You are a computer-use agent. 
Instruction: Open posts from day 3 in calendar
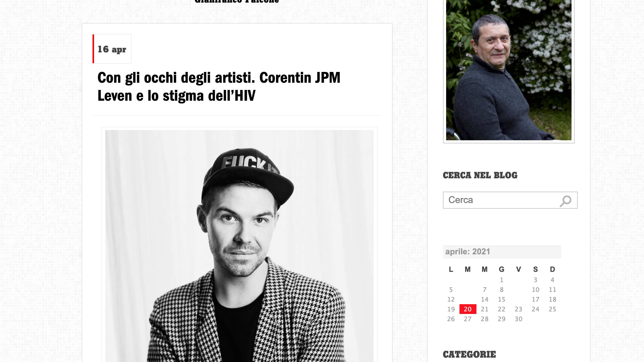tap(535, 280)
